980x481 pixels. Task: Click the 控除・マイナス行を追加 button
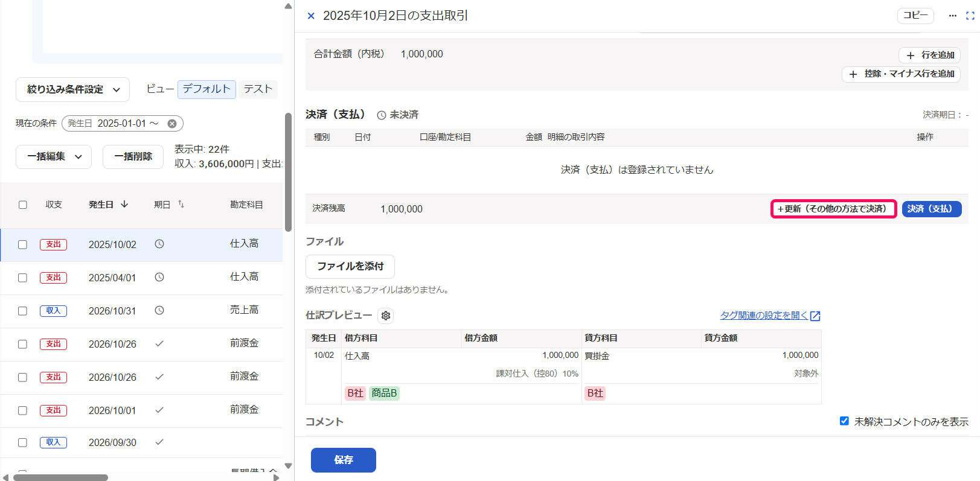pyautogui.click(x=901, y=74)
